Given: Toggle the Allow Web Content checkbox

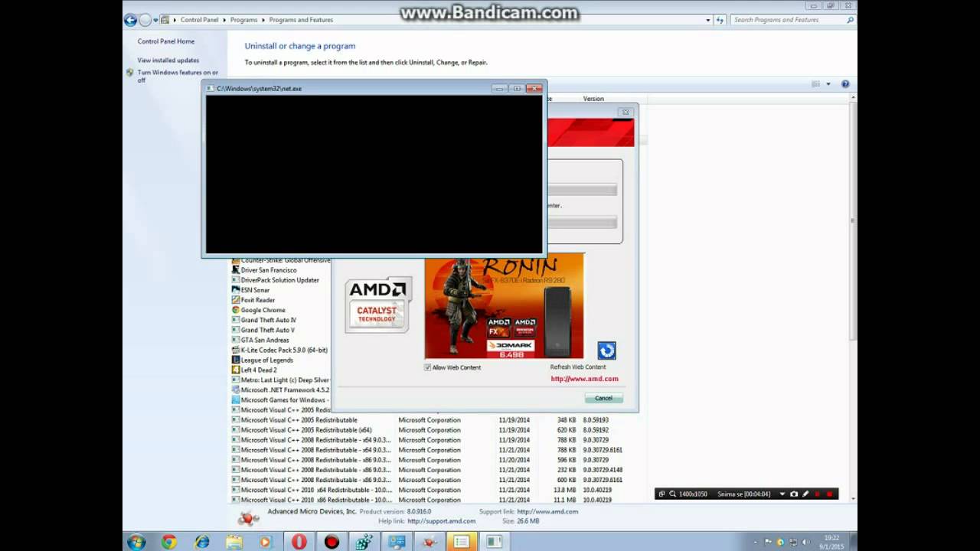Looking at the screenshot, I should [x=428, y=367].
